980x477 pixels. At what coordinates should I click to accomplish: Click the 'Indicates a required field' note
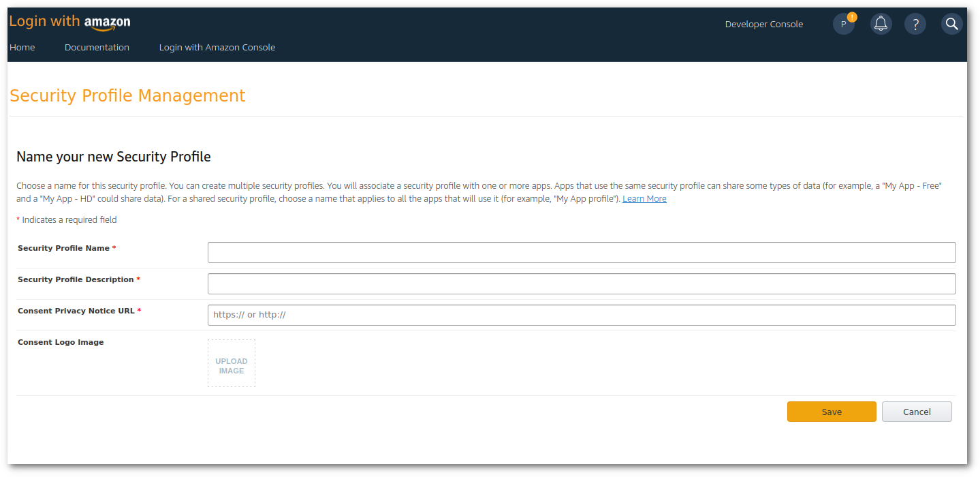click(67, 220)
